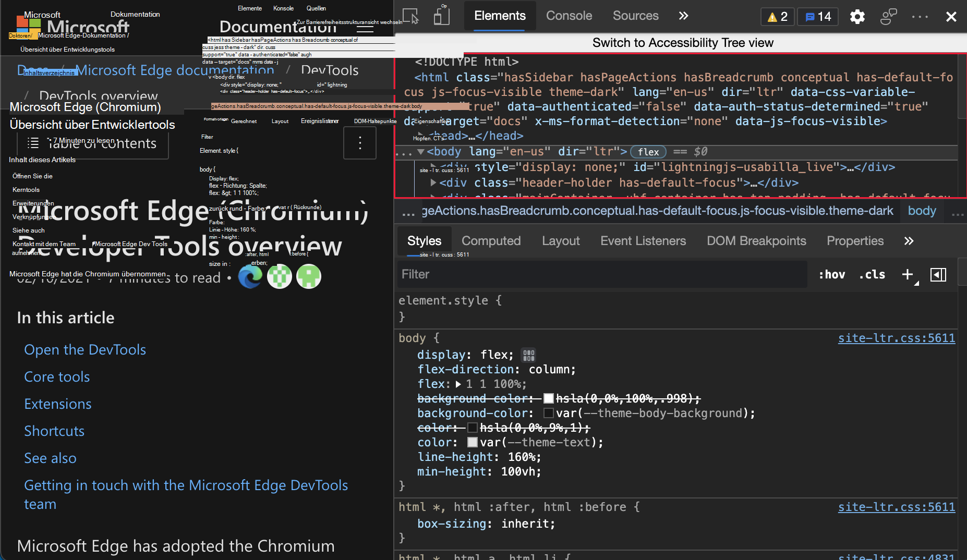Open the flexbox editor icon beside display: flex

point(528,355)
